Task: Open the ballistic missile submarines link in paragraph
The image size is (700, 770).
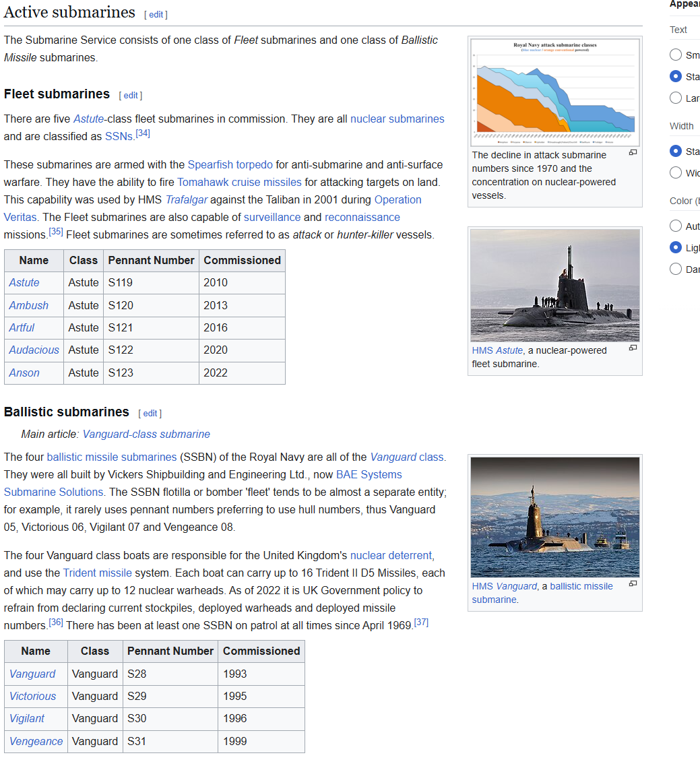Action: coord(112,457)
